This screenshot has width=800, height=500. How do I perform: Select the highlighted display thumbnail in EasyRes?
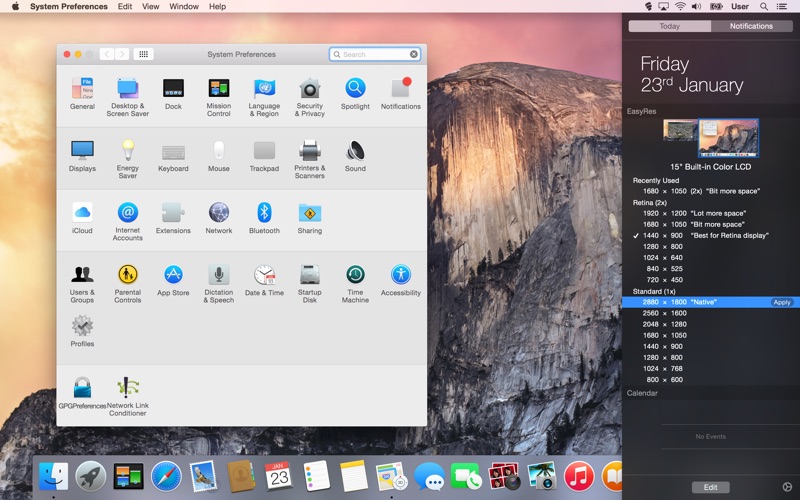point(728,138)
